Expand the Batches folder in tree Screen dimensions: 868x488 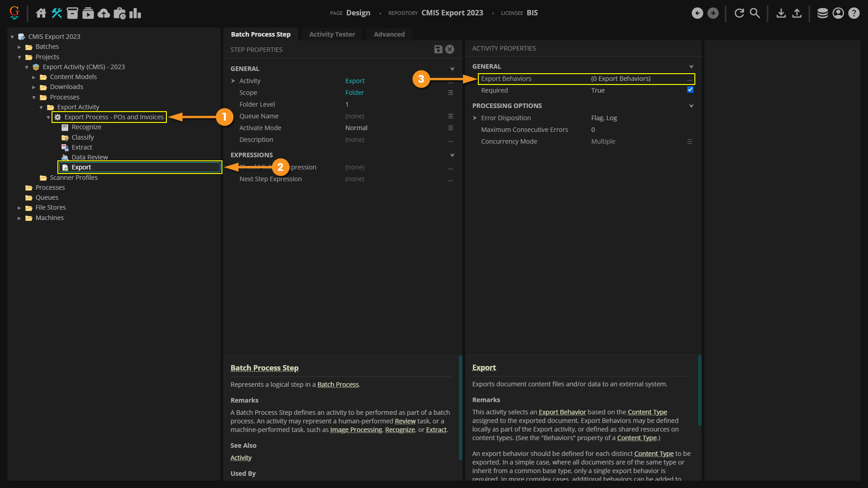tap(19, 47)
